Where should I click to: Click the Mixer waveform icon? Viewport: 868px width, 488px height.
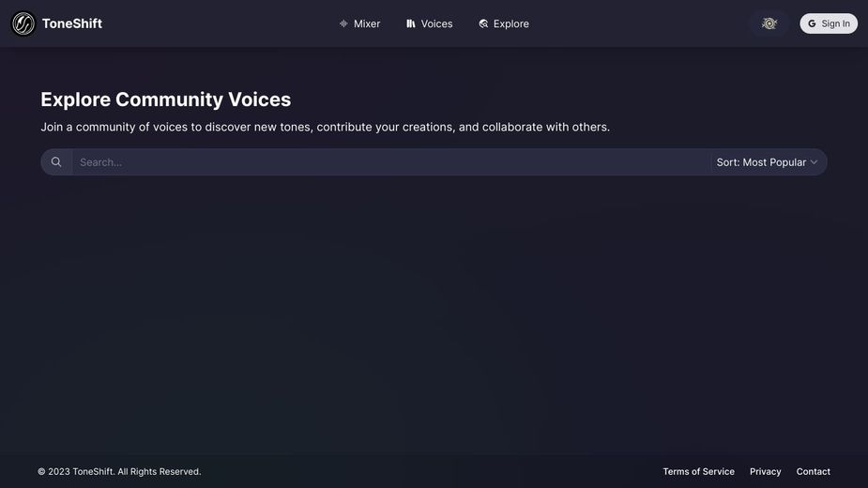[343, 23]
